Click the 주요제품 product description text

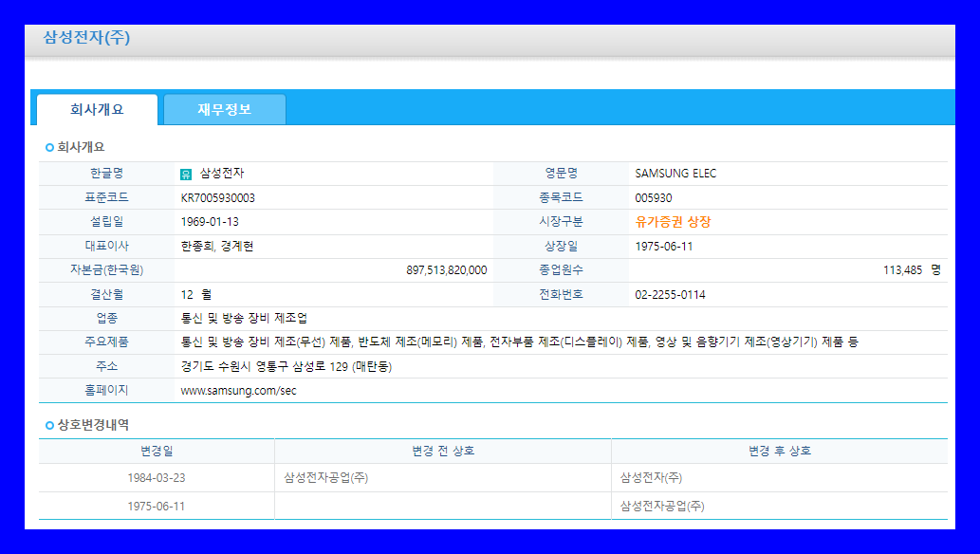pos(519,342)
